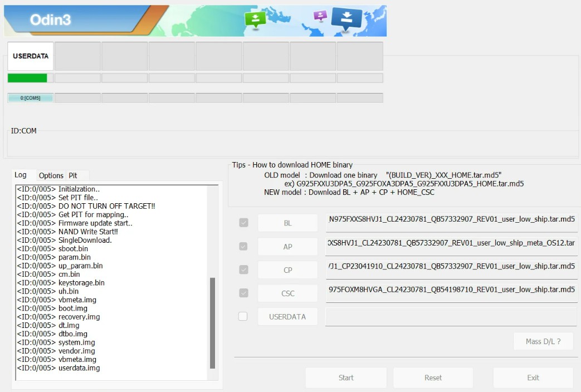
Task: Browse for a CP firmware file
Action: click(287, 270)
